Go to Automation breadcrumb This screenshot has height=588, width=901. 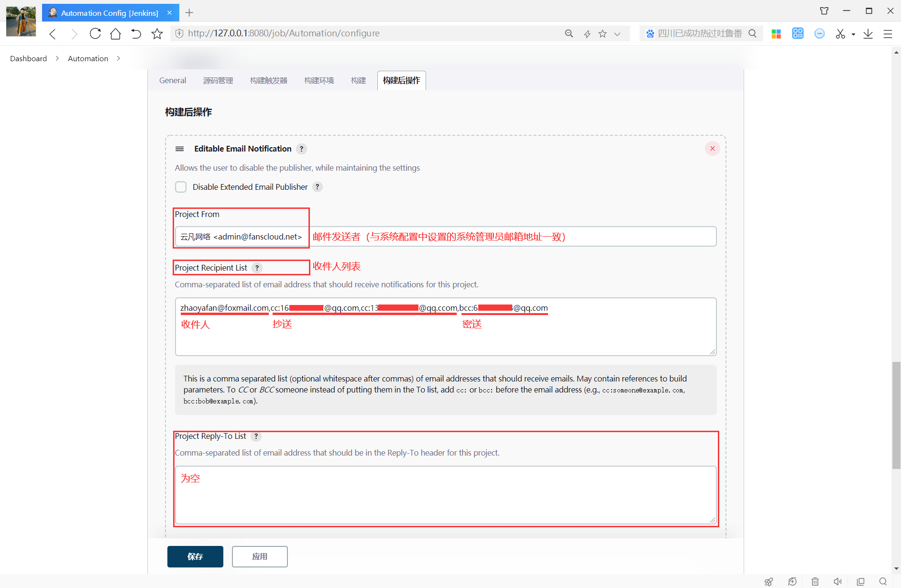[88, 58]
